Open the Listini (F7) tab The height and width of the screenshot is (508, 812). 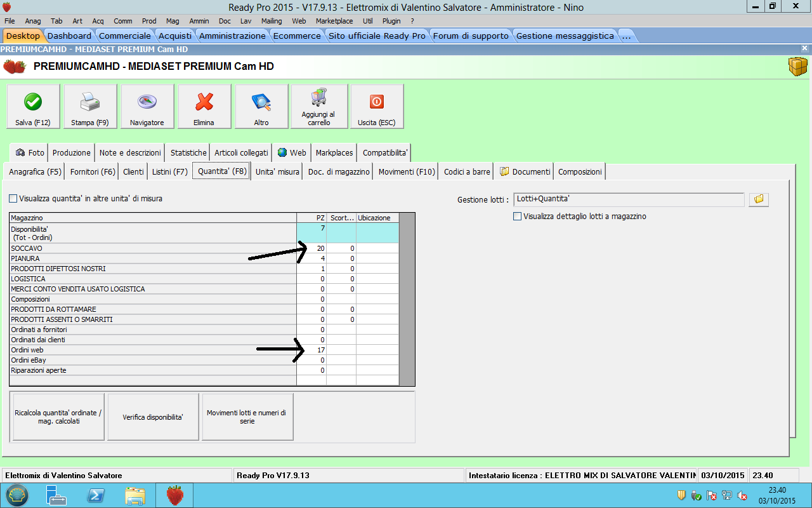pyautogui.click(x=169, y=172)
